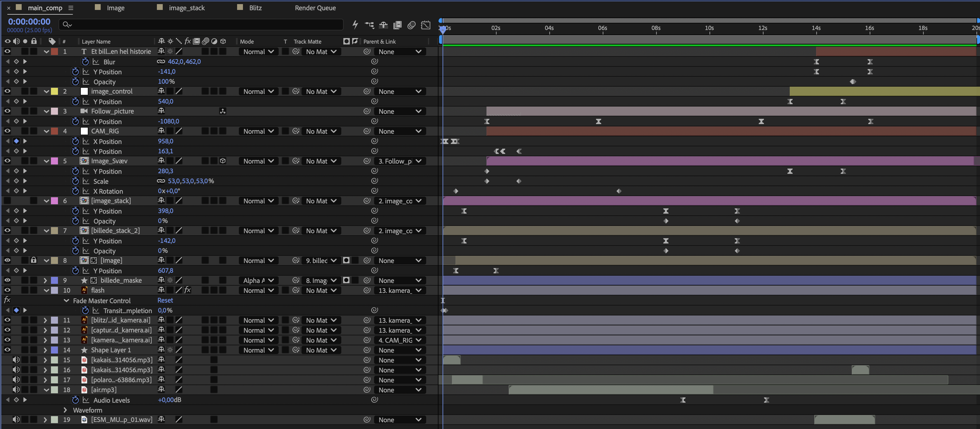
Task: Open Parent dropdown for kamera layer 13
Action: 400,340
